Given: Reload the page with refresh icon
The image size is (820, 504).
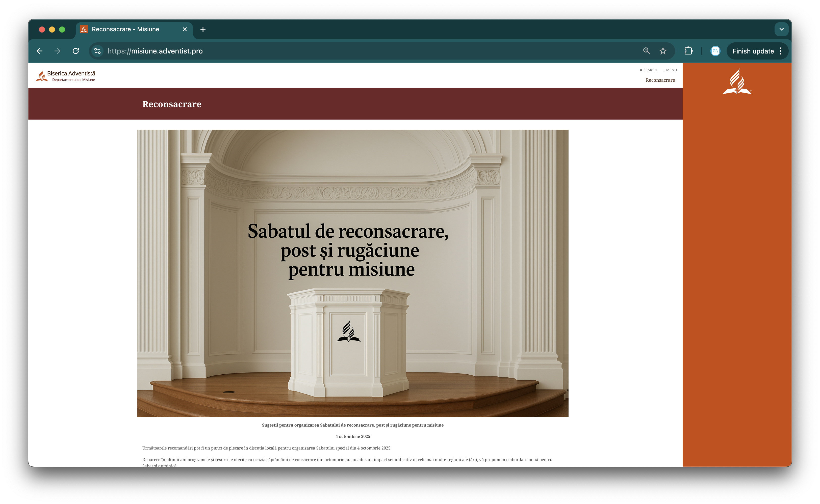Looking at the screenshot, I should coord(76,51).
